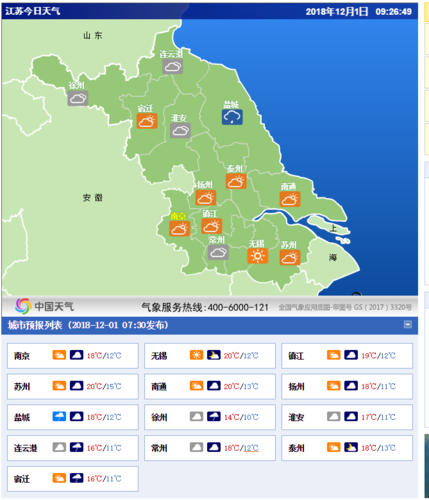Click 徐州 night rain icon in list
The image size is (429, 500).
tap(214, 417)
